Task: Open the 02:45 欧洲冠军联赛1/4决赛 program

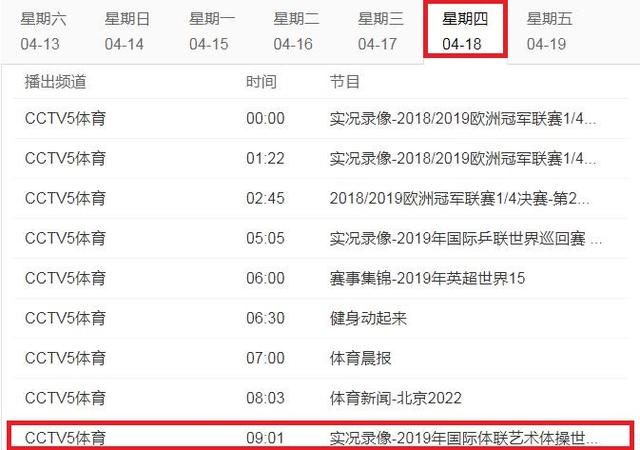Action: 460,198
